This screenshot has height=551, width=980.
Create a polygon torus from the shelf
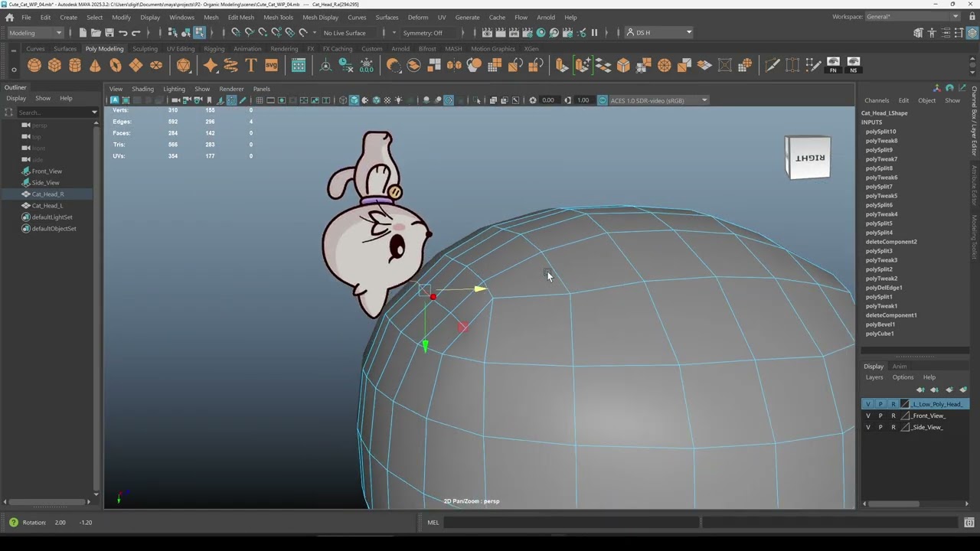point(116,65)
